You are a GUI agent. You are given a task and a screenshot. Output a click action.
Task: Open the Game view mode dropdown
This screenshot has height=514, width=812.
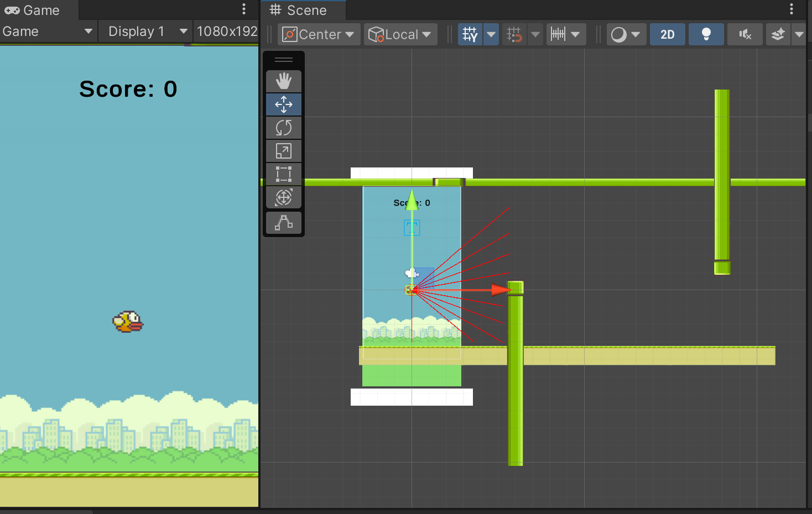(48, 32)
